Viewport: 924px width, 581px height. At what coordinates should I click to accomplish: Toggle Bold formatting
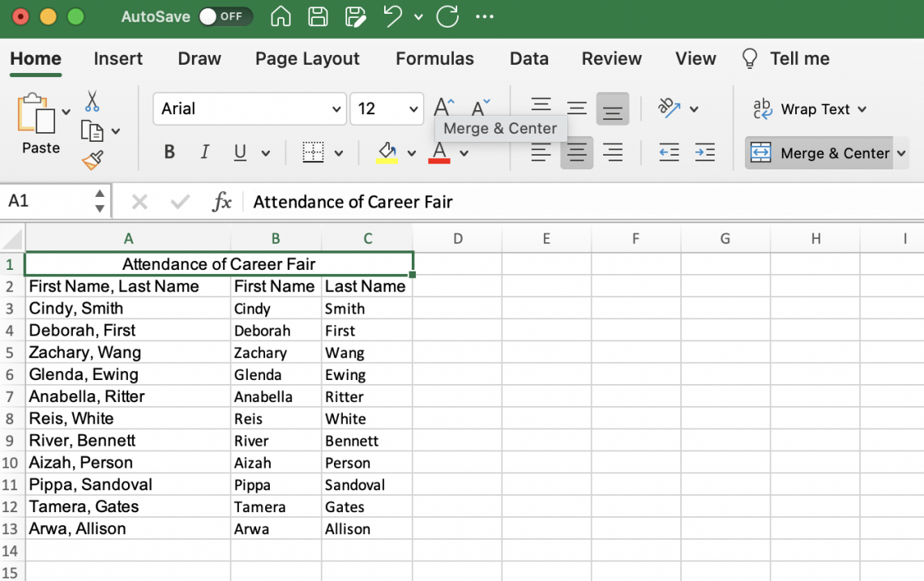coord(169,152)
